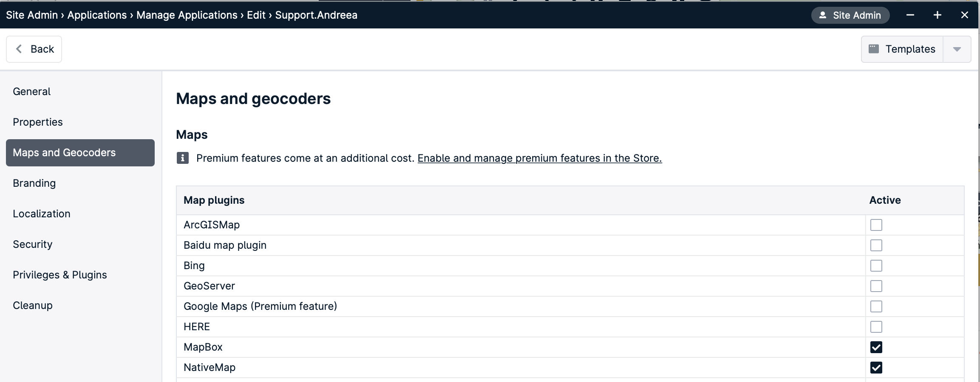
Task: Activate the GeoServer checkbox
Action: (876, 286)
